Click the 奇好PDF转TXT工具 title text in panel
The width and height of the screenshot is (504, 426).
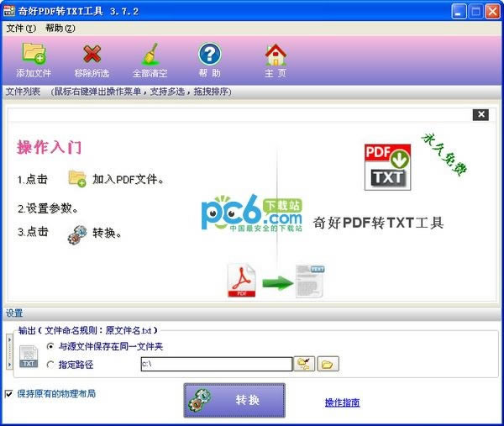tap(378, 223)
